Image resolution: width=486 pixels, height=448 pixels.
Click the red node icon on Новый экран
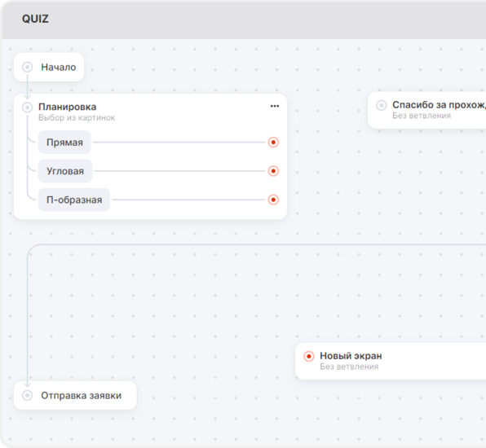[309, 356]
